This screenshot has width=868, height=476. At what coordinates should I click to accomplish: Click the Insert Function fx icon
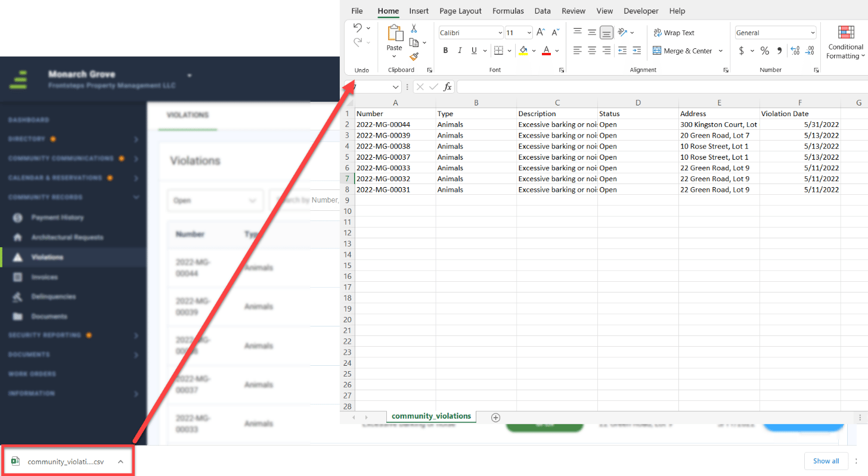(448, 87)
